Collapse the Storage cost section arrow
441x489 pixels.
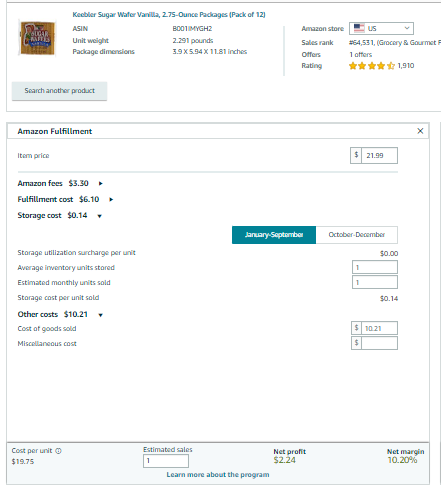(x=99, y=216)
